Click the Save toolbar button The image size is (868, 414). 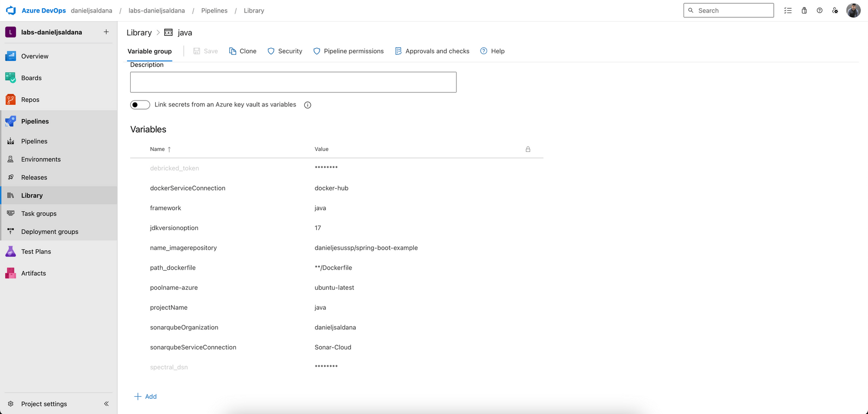pos(206,51)
